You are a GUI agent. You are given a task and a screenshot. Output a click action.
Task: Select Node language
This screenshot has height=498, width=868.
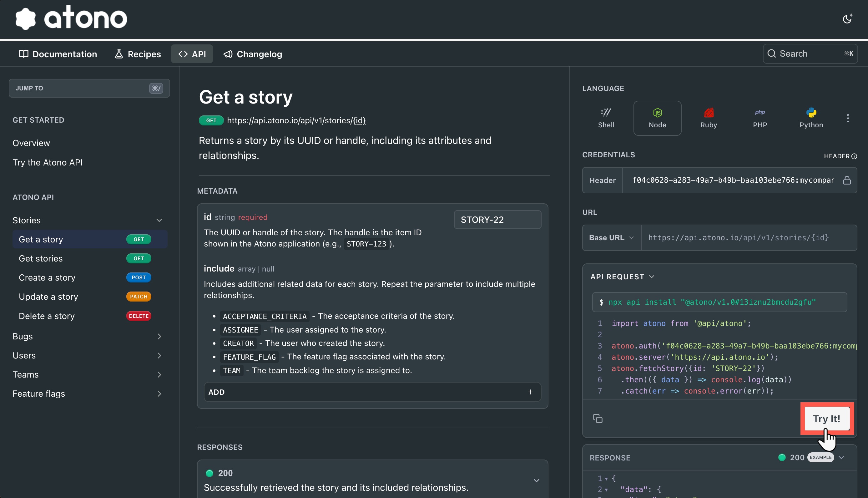click(x=658, y=118)
